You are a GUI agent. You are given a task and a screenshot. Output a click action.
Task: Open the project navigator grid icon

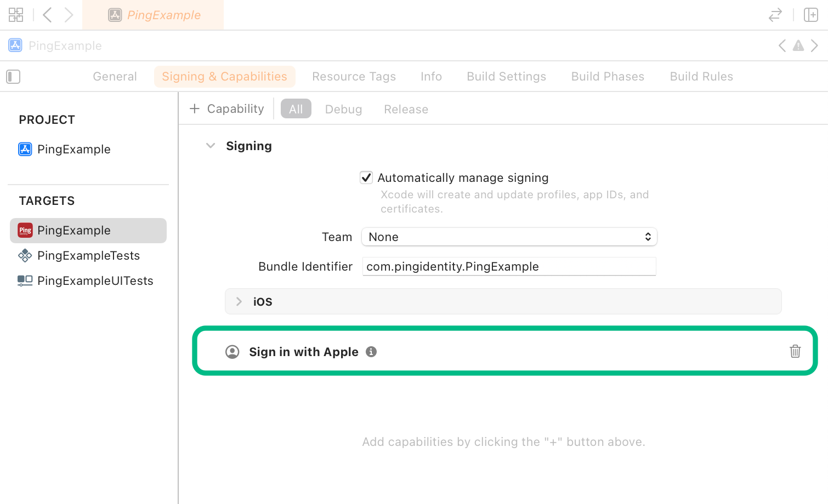click(x=15, y=15)
